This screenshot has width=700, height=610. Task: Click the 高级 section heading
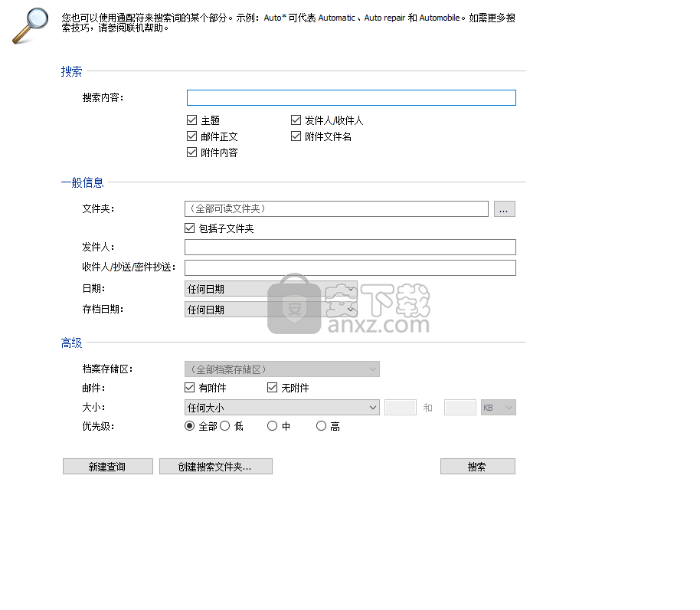click(71, 343)
